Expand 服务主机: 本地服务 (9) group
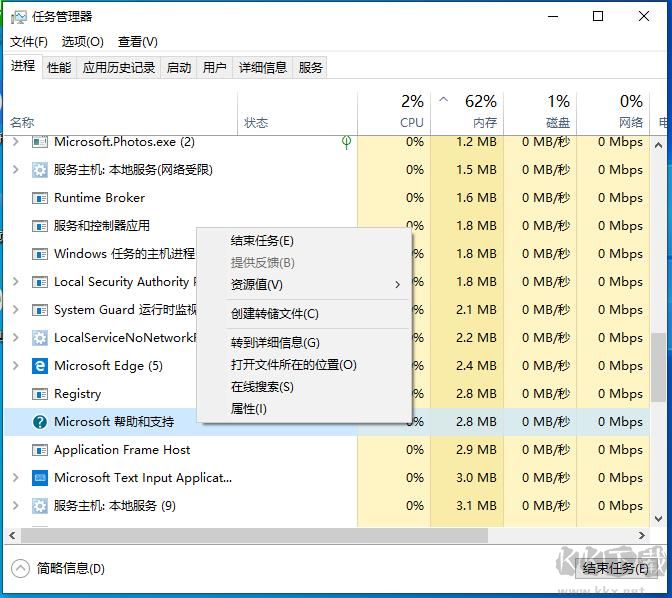672x598 pixels. click(16, 506)
